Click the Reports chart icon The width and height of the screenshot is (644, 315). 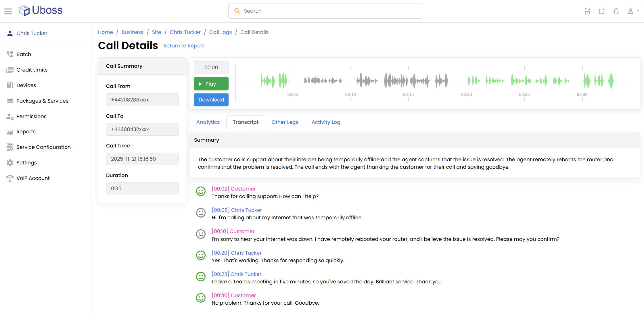click(x=10, y=132)
